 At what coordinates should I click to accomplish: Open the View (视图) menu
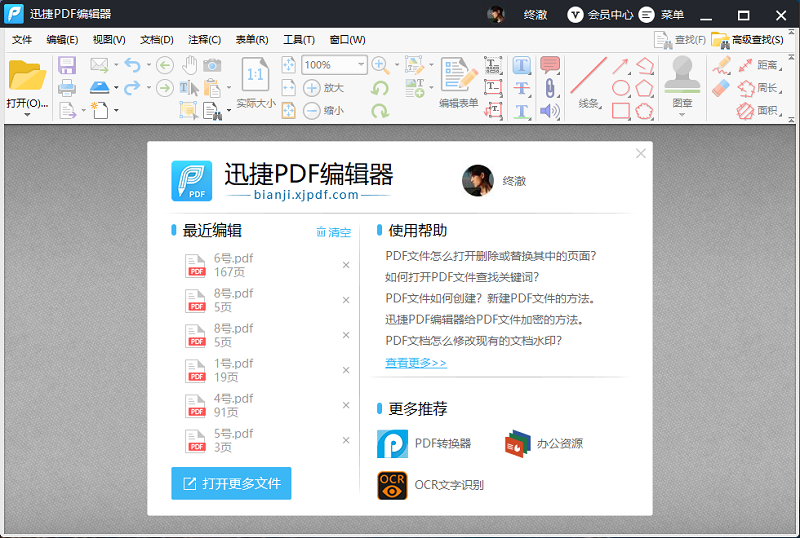(109, 40)
